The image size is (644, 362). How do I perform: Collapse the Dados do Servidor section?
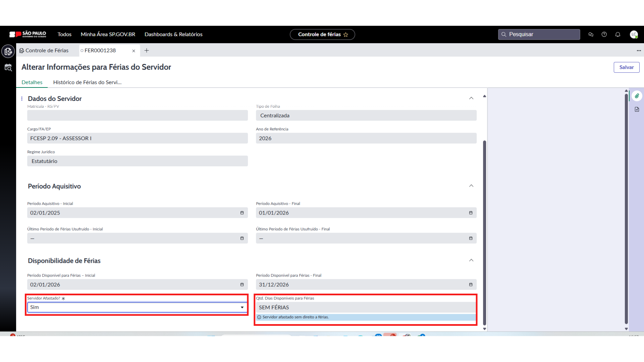coord(471,98)
